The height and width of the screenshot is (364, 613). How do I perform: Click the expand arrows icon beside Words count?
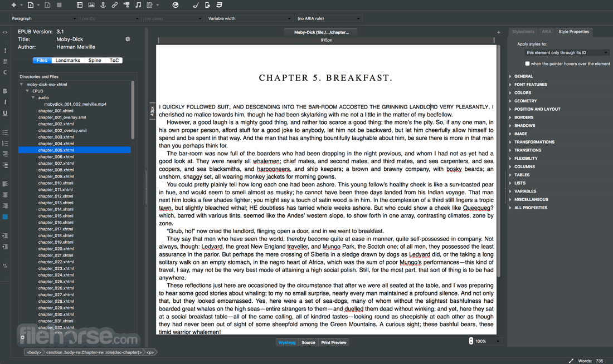point(571,361)
